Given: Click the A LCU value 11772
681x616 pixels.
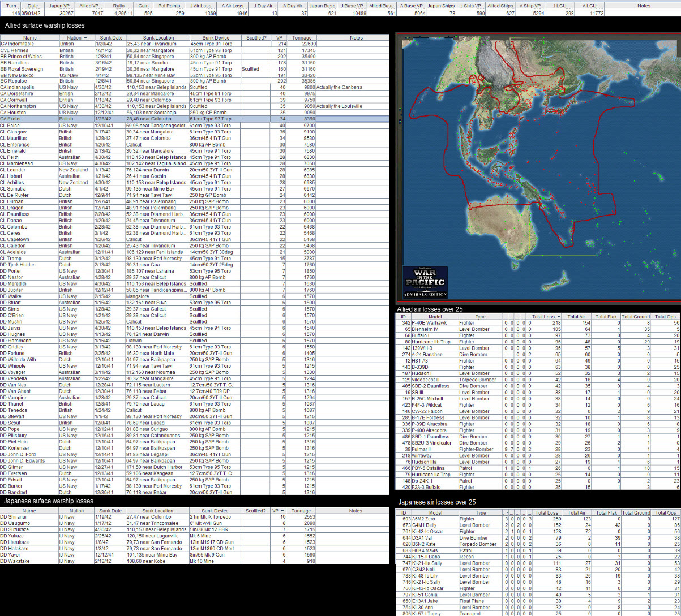Looking at the screenshot, I should pos(596,12).
